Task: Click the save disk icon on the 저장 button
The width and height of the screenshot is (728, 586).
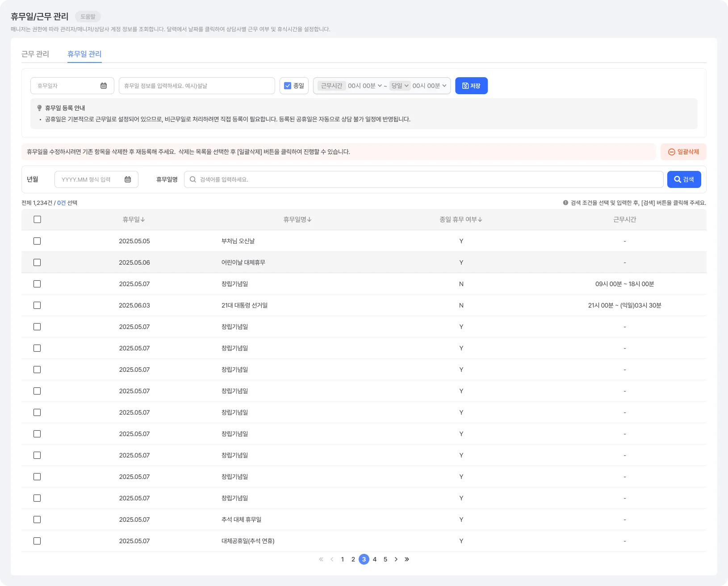Action: 465,85
